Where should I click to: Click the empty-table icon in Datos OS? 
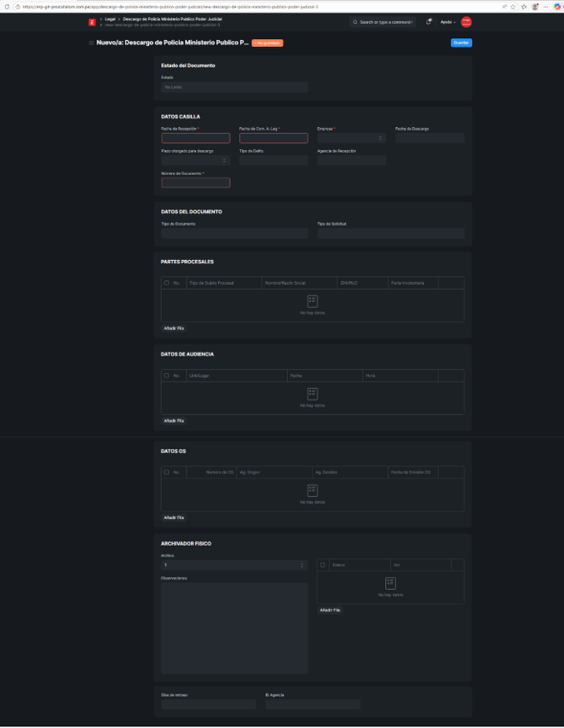pyautogui.click(x=312, y=490)
